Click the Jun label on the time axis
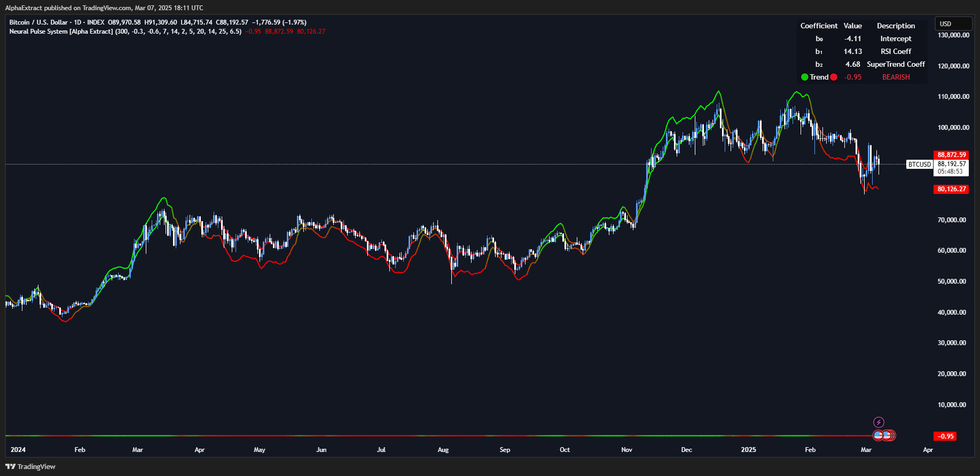This screenshot has width=980, height=476. pos(322,450)
